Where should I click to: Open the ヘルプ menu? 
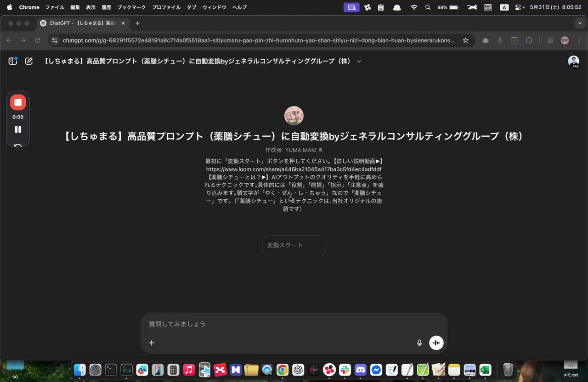pyautogui.click(x=239, y=7)
